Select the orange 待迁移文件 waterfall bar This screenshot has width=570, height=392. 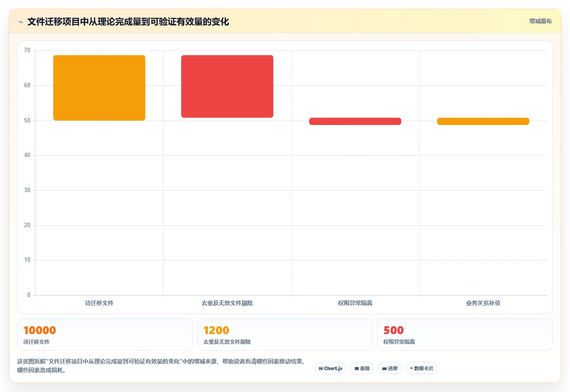(99, 88)
